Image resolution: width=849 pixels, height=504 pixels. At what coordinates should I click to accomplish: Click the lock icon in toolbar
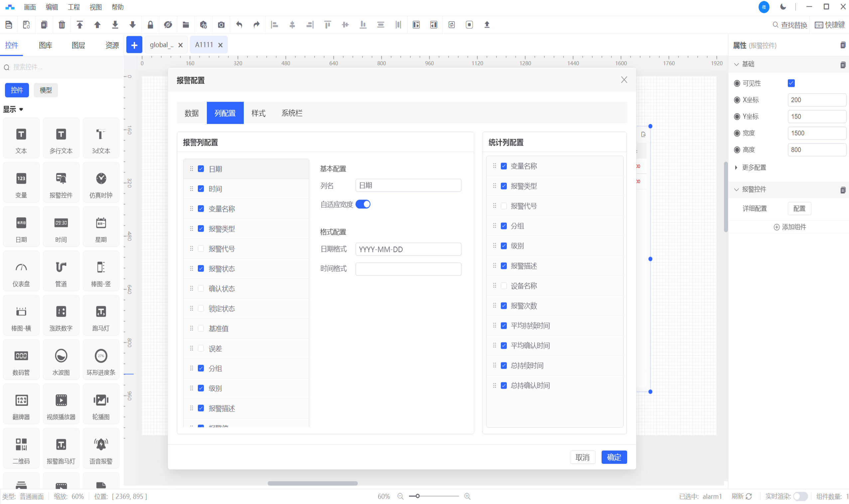click(x=150, y=25)
